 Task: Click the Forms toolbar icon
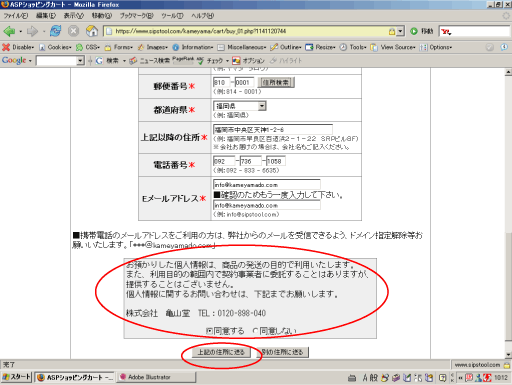coord(108,47)
